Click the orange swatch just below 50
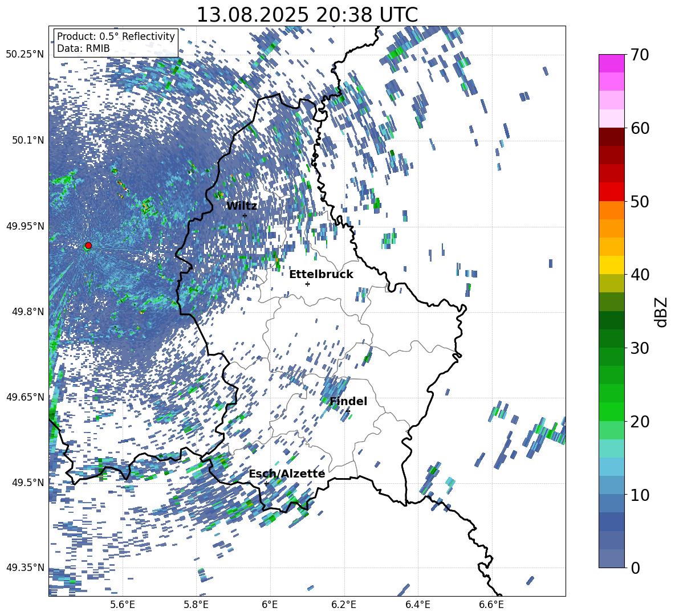The width and height of the screenshot is (675, 616). point(611,210)
